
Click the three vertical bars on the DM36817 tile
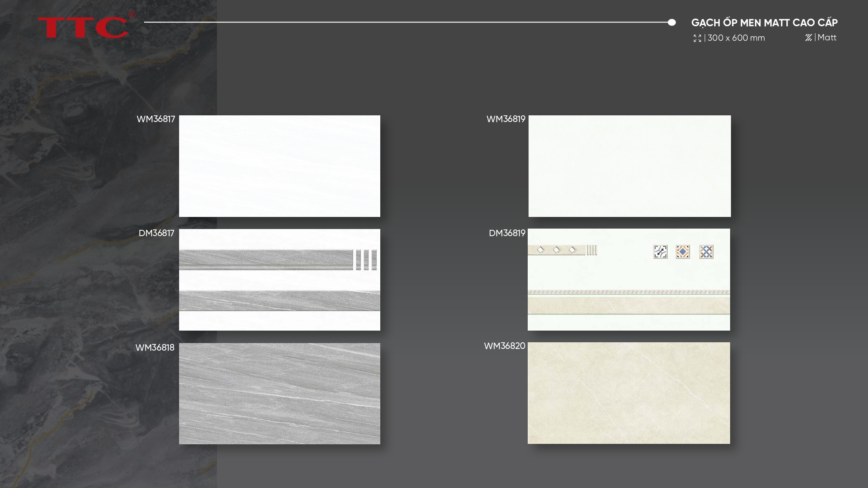[x=366, y=260]
